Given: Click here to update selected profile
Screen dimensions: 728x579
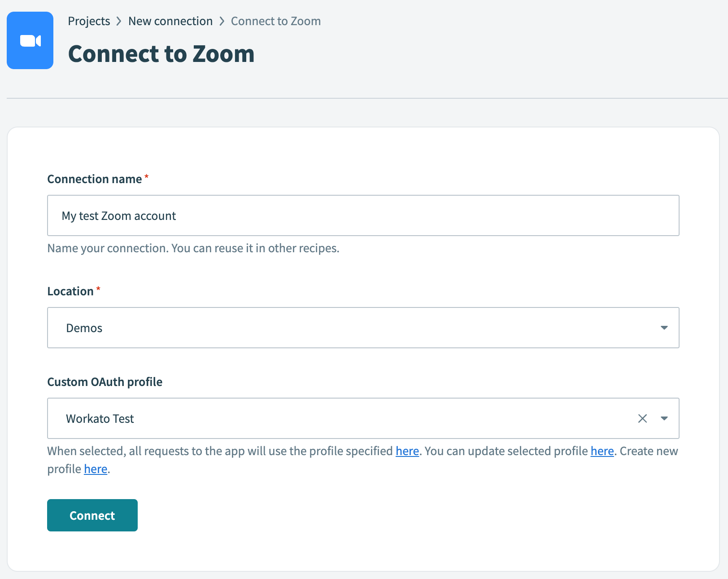Looking at the screenshot, I should [x=602, y=451].
